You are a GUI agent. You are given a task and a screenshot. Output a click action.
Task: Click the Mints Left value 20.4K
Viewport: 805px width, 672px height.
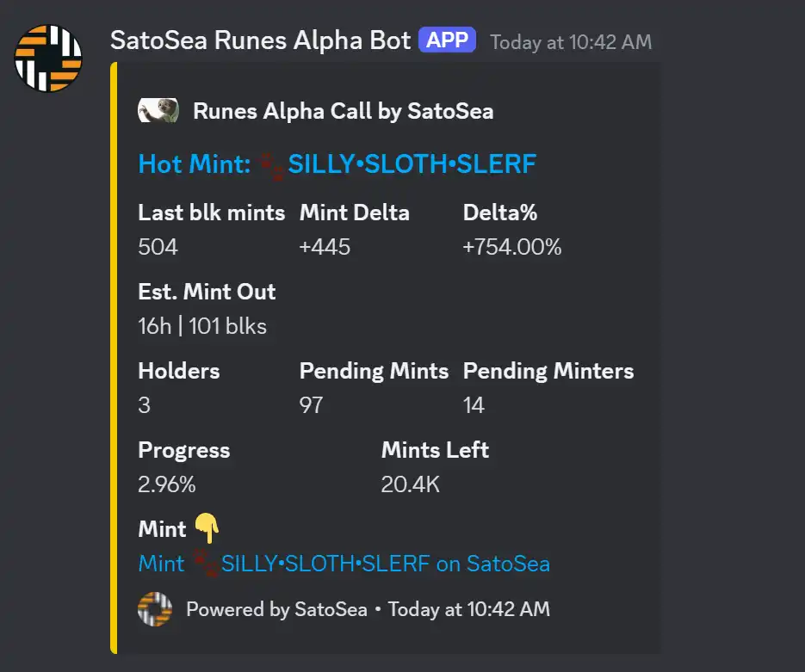[410, 484]
